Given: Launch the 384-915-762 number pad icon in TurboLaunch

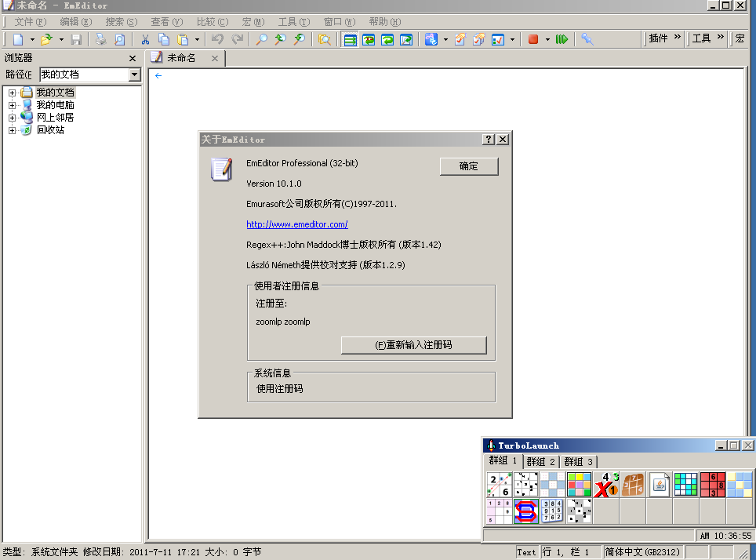Looking at the screenshot, I should [x=553, y=511].
